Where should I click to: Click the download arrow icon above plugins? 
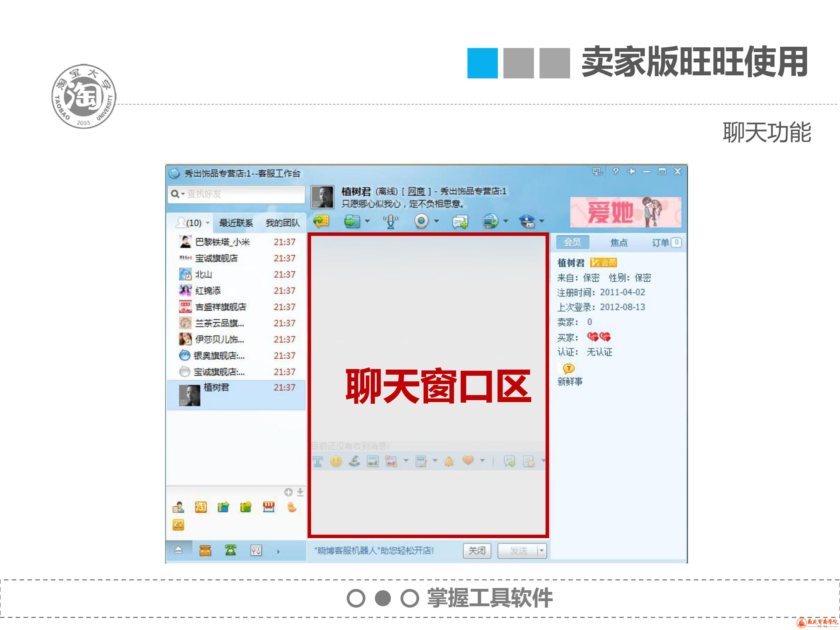click(300, 492)
